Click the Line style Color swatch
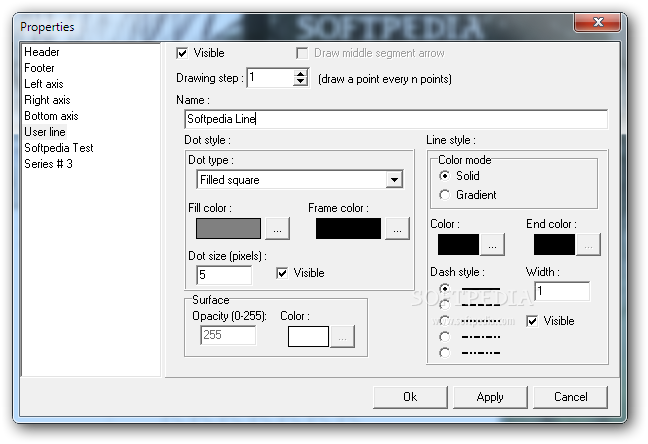Viewport: 648px width, 444px height. pyautogui.click(x=458, y=245)
